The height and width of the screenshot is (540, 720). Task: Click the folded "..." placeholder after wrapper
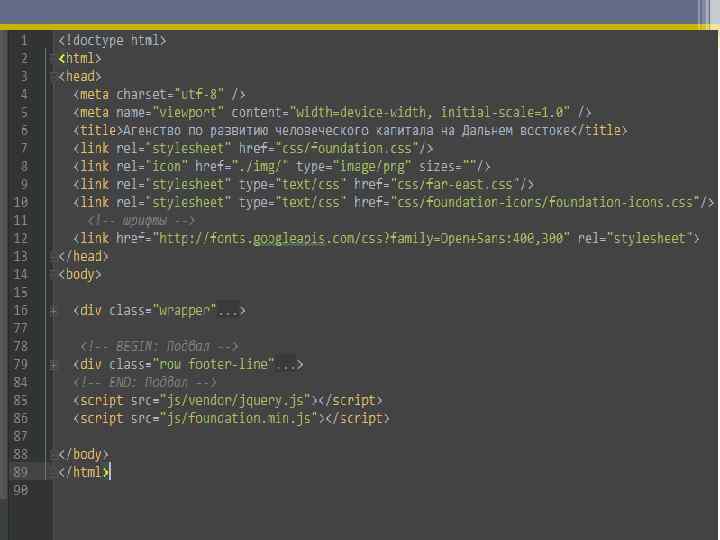[x=228, y=311]
